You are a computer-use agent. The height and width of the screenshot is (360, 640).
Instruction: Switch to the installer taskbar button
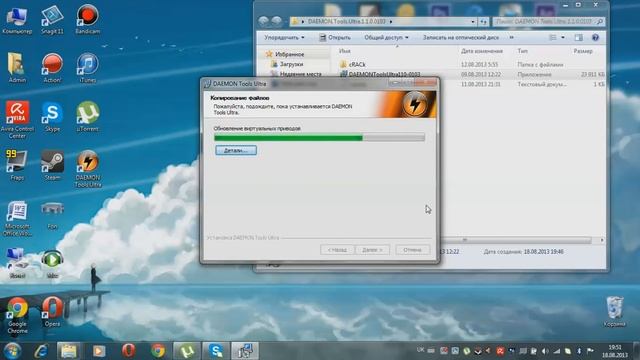(245, 351)
